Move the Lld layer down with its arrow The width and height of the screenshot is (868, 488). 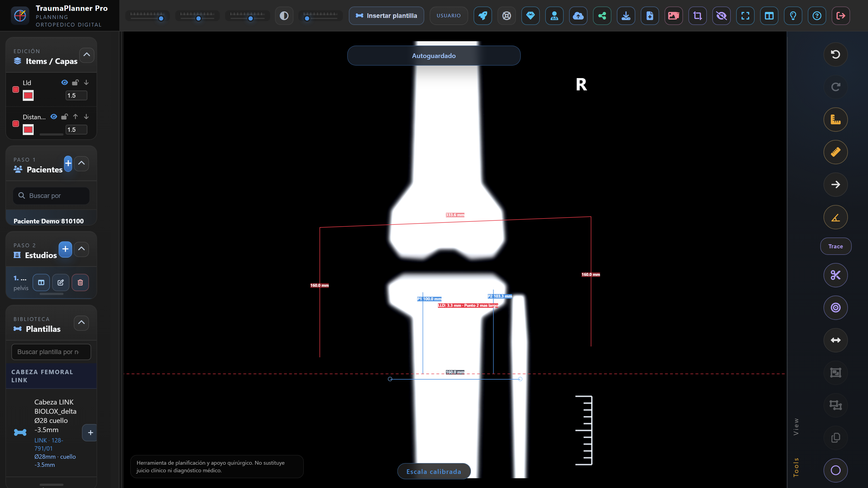[x=86, y=82]
